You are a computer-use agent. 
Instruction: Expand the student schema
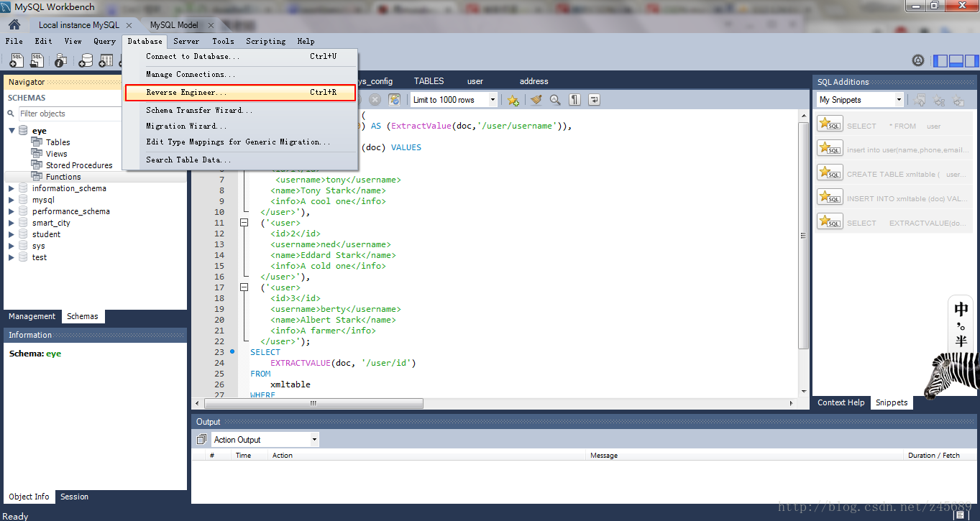(x=12, y=234)
